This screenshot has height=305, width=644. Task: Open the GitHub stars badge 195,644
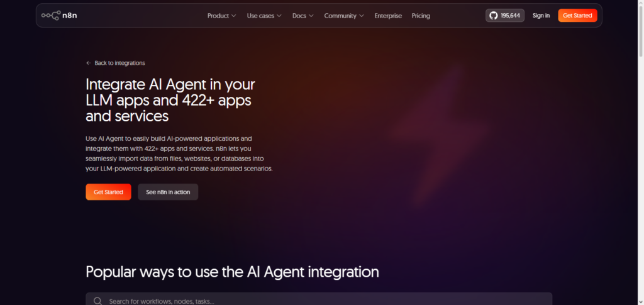pos(505,16)
